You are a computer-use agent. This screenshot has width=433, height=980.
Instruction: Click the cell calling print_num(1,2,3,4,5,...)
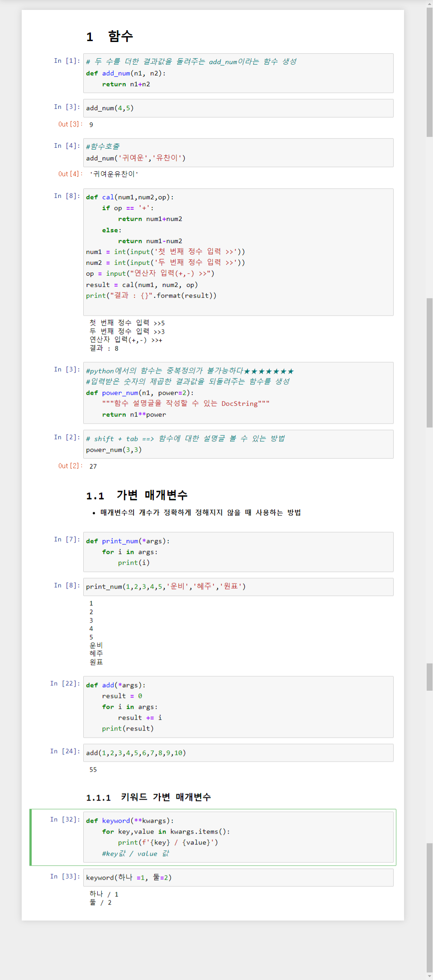tap(238, 587)
